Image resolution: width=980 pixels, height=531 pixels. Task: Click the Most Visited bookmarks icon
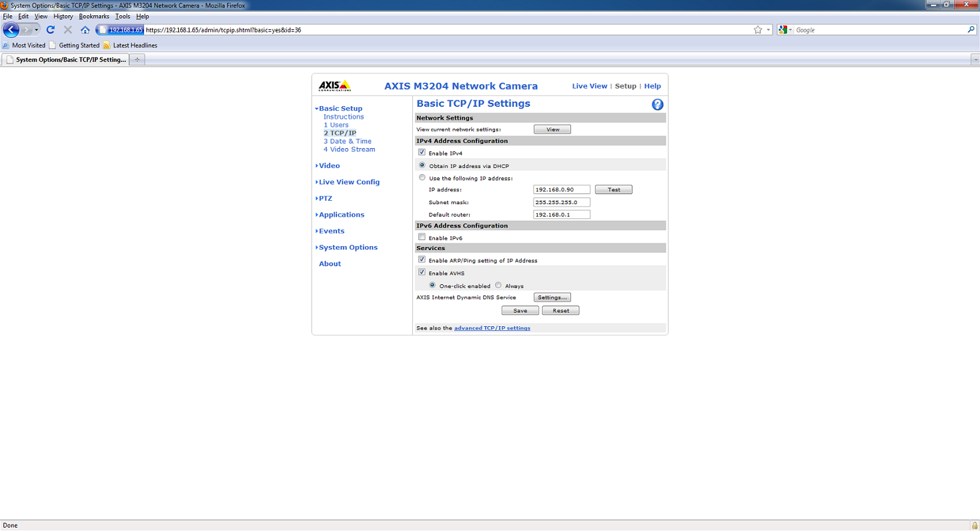6,45
